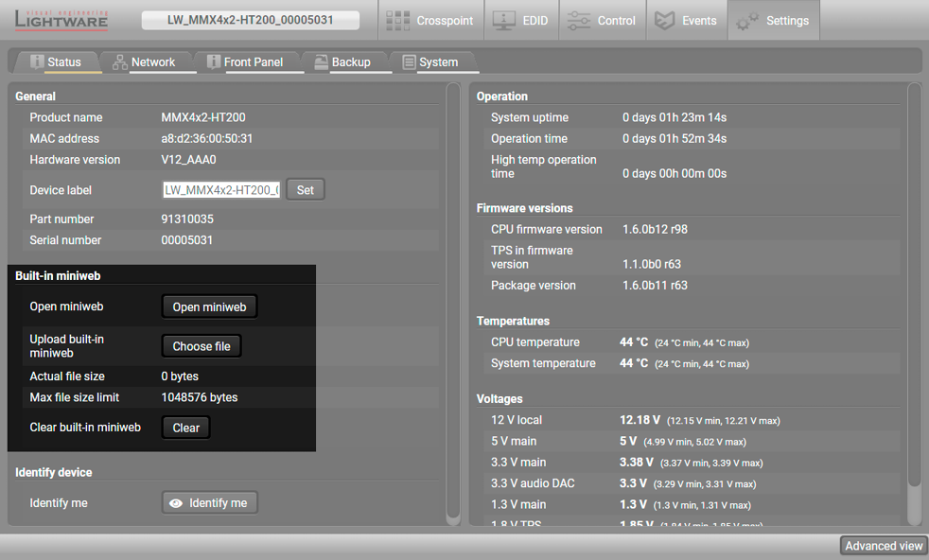This screenshot has width=929, height=560.
Task: Click the TPS firmware version 1.1.0b0 r63
Action: 651,264
